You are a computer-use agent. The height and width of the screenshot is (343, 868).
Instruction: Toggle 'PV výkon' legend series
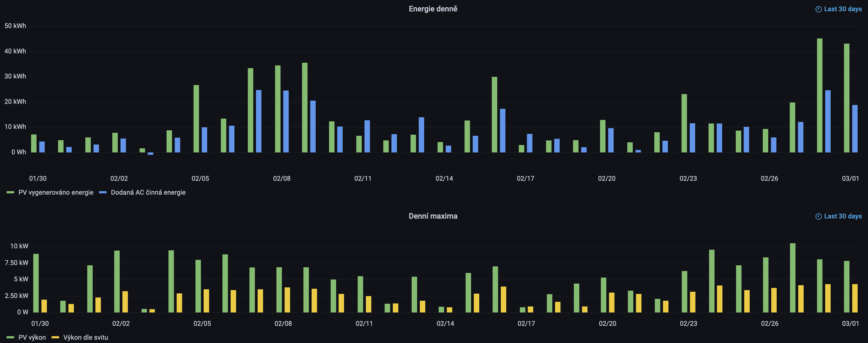(x=32, y=337)
